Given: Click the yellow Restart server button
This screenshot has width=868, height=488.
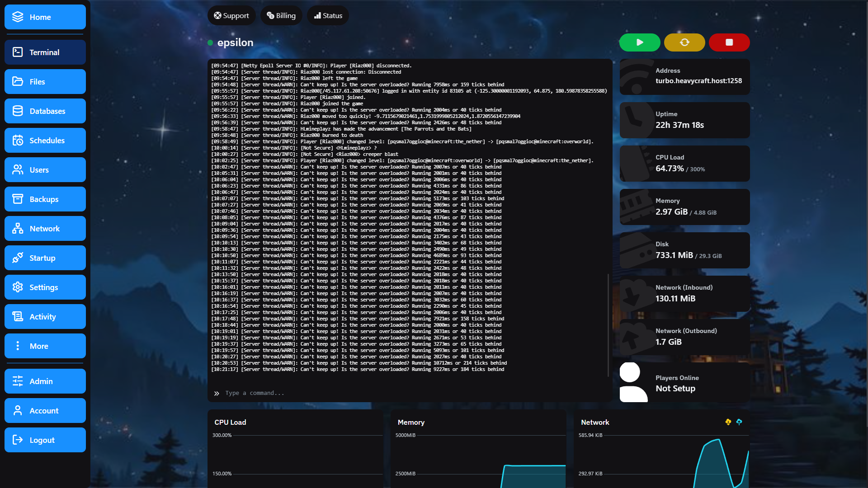Looking at the screenshot, I should tap(684, 42).
